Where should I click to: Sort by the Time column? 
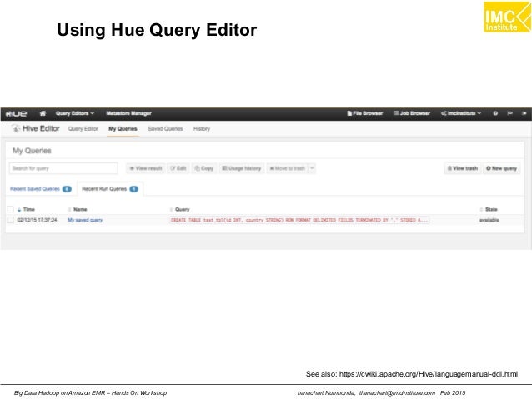(26, 210)
